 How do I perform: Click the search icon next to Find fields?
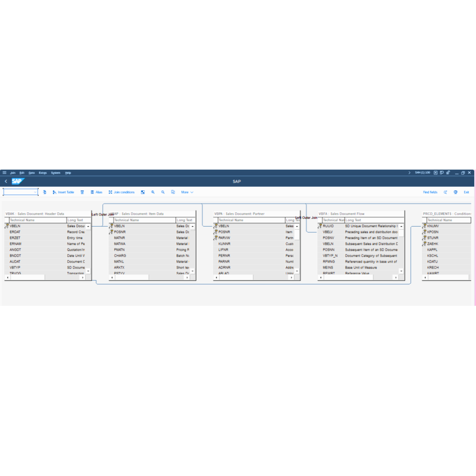pos(445,192)
